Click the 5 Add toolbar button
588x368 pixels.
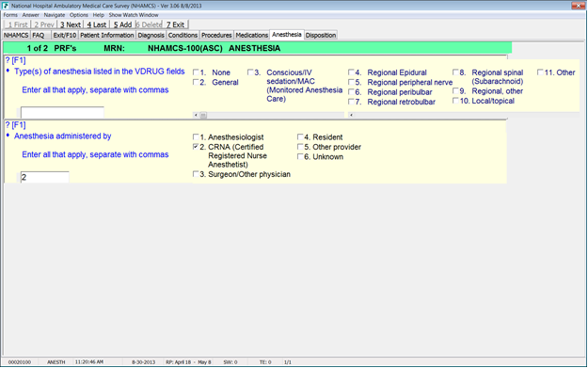(122, 24)
